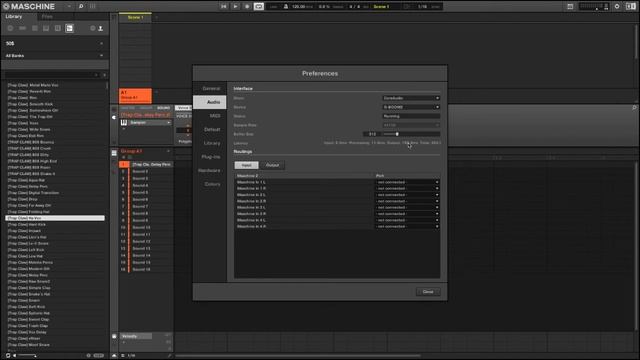Select the Instruments filter icon in browser
Viewport: 640px width, 360px height.
tap(46, 28)
